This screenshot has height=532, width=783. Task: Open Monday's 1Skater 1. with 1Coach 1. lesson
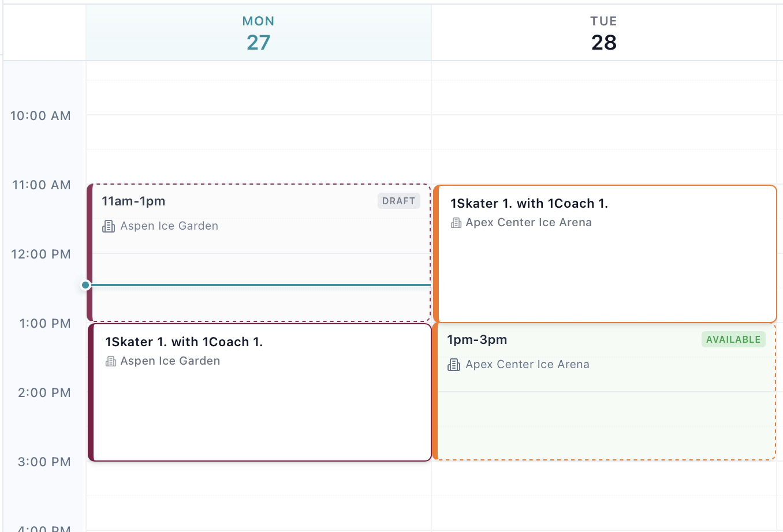[259, 404]
